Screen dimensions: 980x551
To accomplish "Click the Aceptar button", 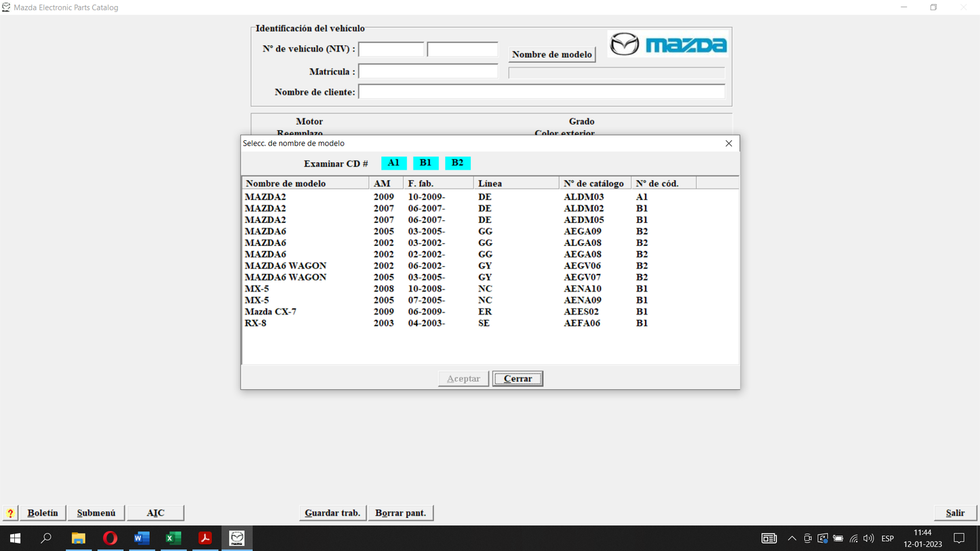I will pos(463,379).
